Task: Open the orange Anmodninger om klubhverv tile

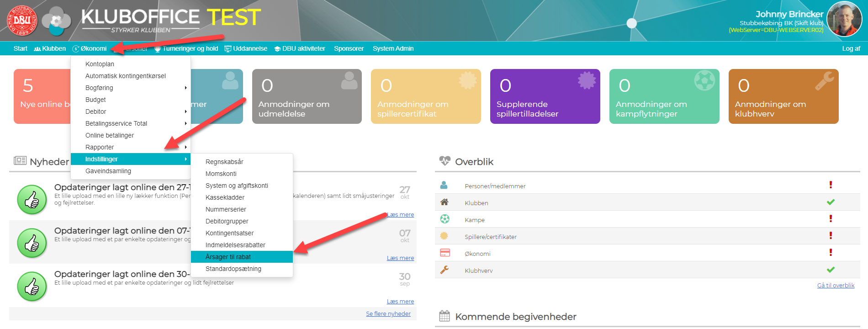Action: tap(783, 96)
